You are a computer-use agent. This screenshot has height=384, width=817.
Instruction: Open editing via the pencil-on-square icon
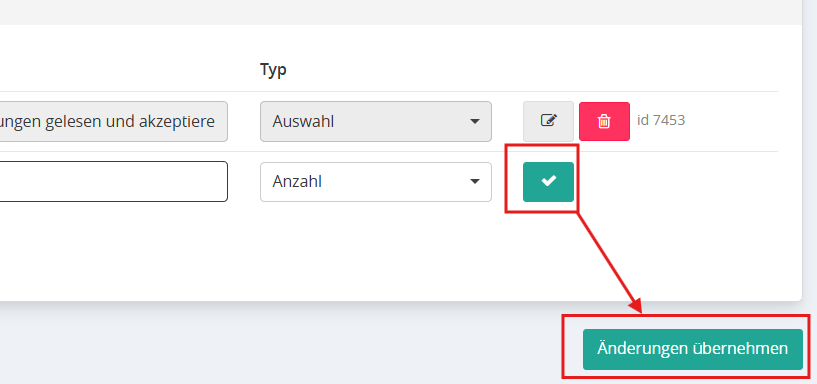[x=548, y=121]
